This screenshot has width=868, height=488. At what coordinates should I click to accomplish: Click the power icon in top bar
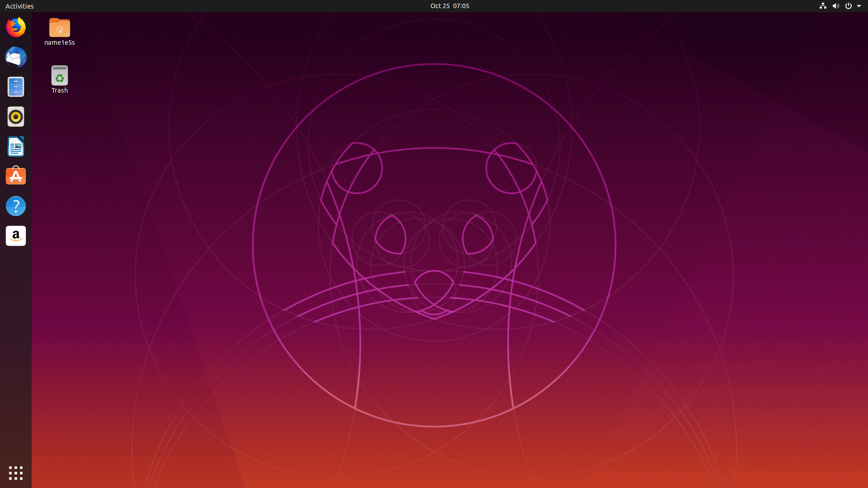[x=848, y=6]
